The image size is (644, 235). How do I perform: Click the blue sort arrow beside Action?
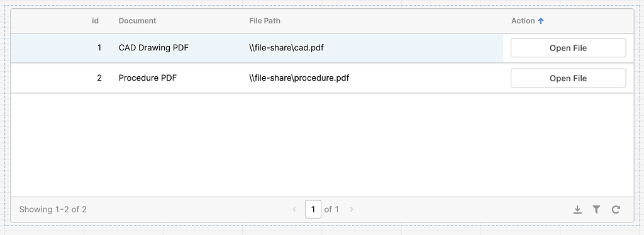pos(541,21)
